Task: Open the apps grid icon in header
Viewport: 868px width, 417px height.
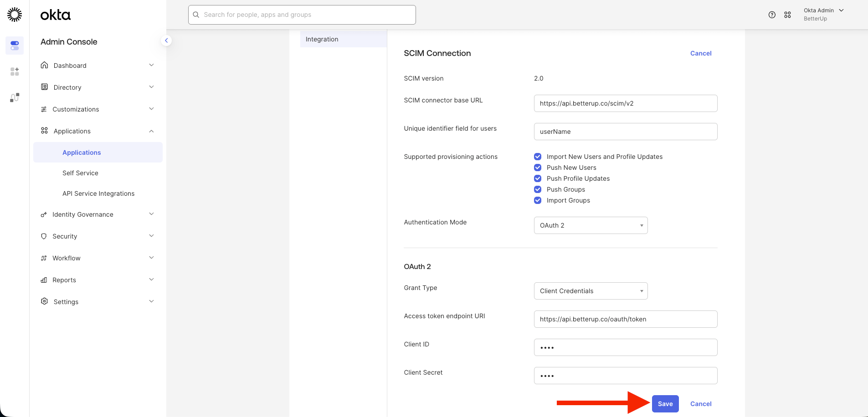Action: click(787, 15)
